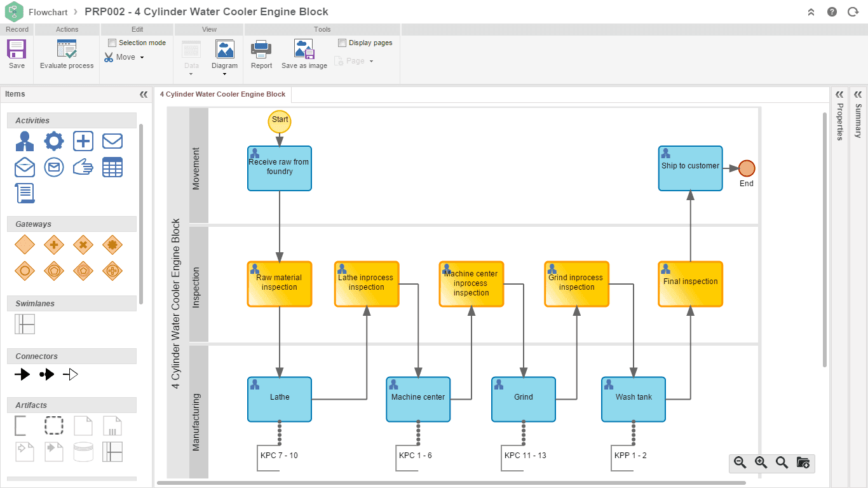
Task: Select the solid arrow sequence connector
Action: 22,374
